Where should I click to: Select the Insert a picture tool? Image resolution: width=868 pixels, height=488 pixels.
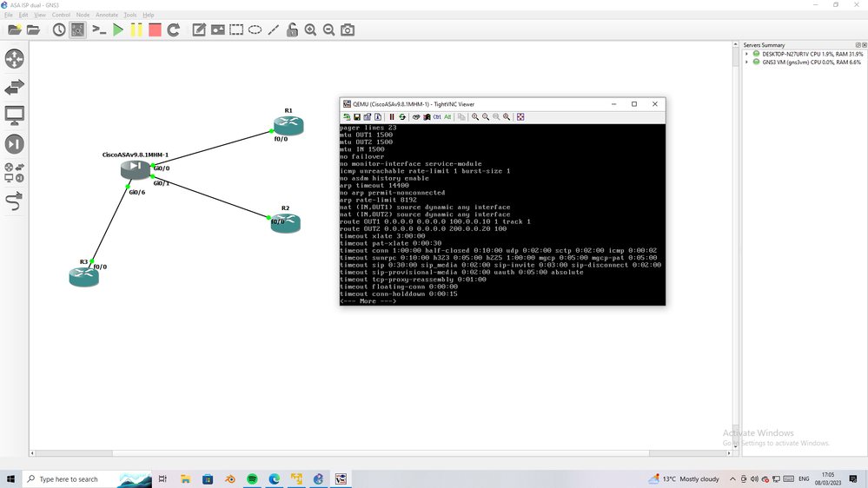pyautogui.click(x=218, y=30)
